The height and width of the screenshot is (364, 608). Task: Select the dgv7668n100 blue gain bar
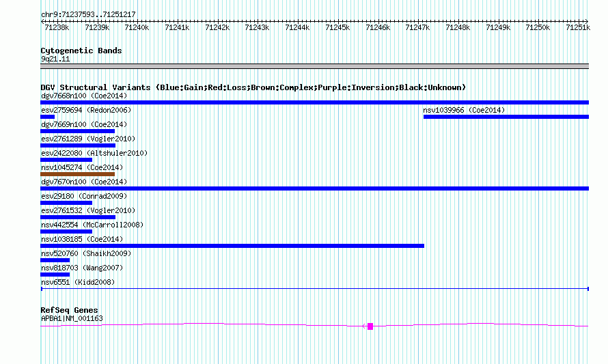[x=314, y=102]
